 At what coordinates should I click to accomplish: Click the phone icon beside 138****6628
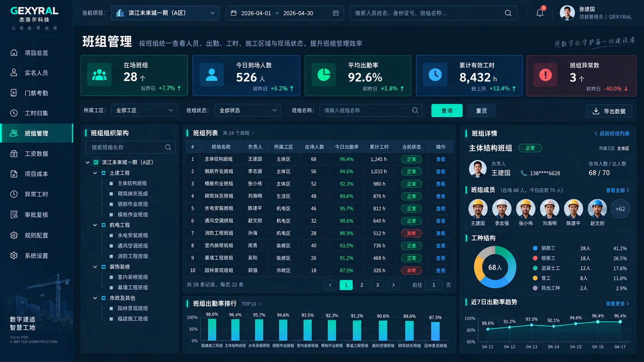pyautogui.click(x=523, y=173)
